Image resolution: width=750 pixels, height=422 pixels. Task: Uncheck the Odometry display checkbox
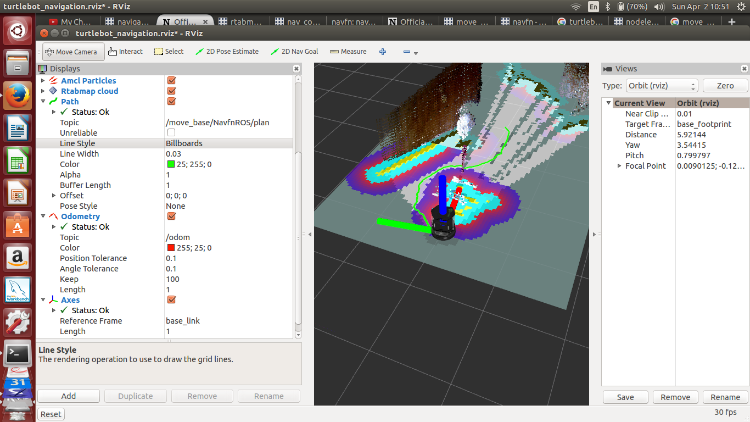pos(171,216)
